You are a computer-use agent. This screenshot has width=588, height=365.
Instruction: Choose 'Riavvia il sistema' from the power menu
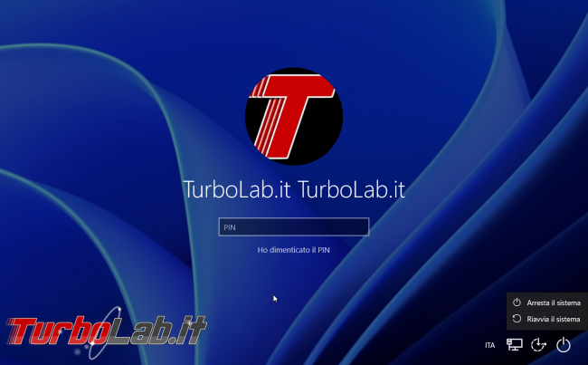[x=547, y=319]
